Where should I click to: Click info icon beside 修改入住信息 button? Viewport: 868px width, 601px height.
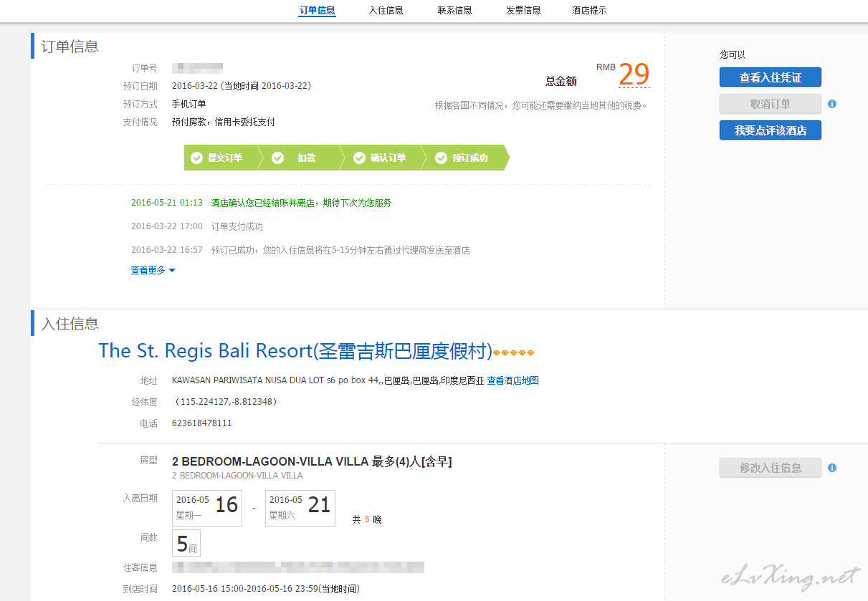(x=832, y=468)
